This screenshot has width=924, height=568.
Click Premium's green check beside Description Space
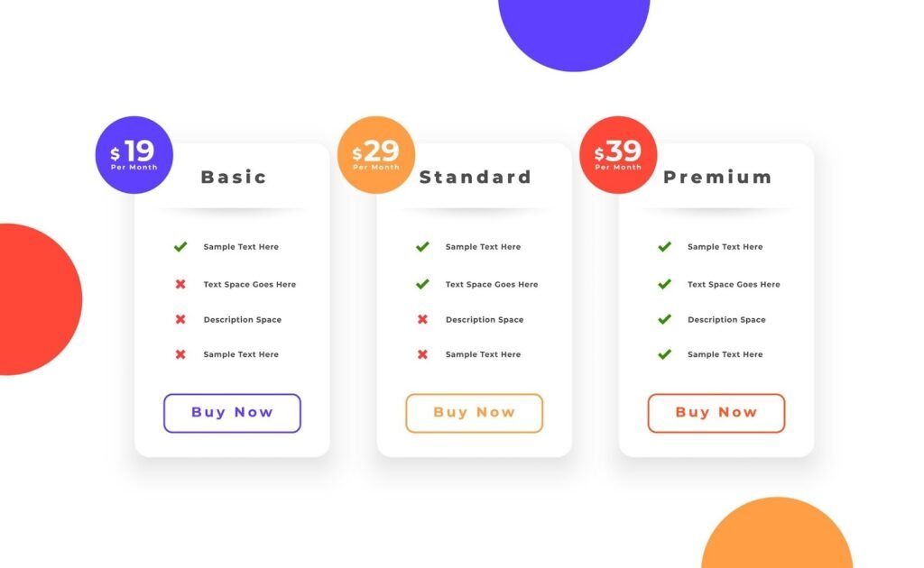point(664,319)
